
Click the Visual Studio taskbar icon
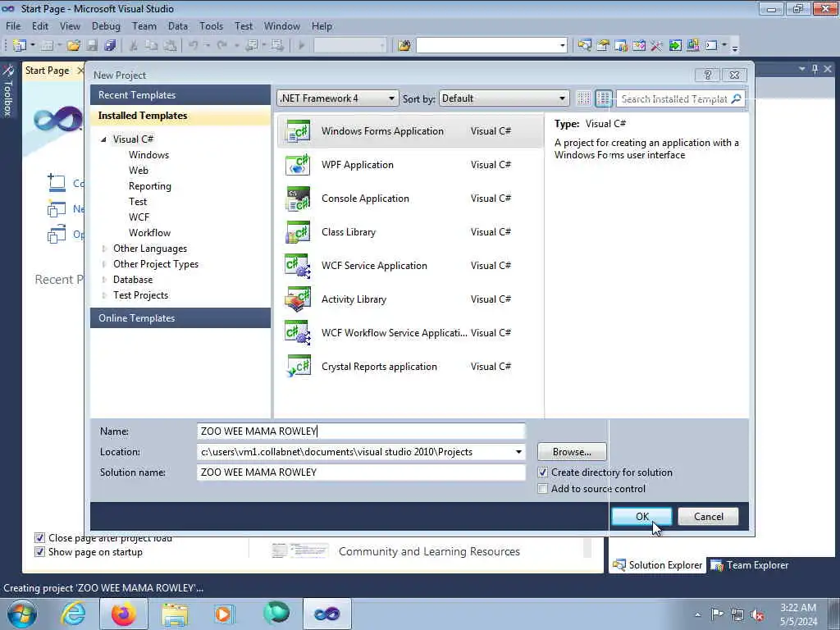[326, 614]
